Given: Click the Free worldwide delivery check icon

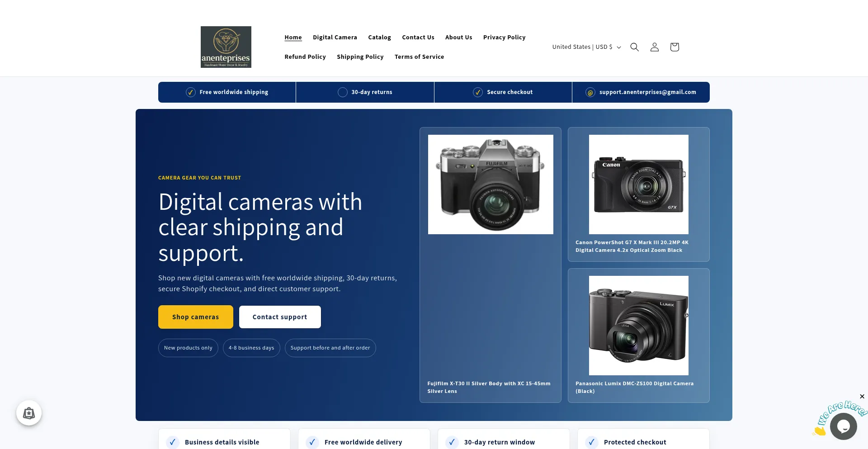Looking at the screenshot, I should [x=312, y=442].
